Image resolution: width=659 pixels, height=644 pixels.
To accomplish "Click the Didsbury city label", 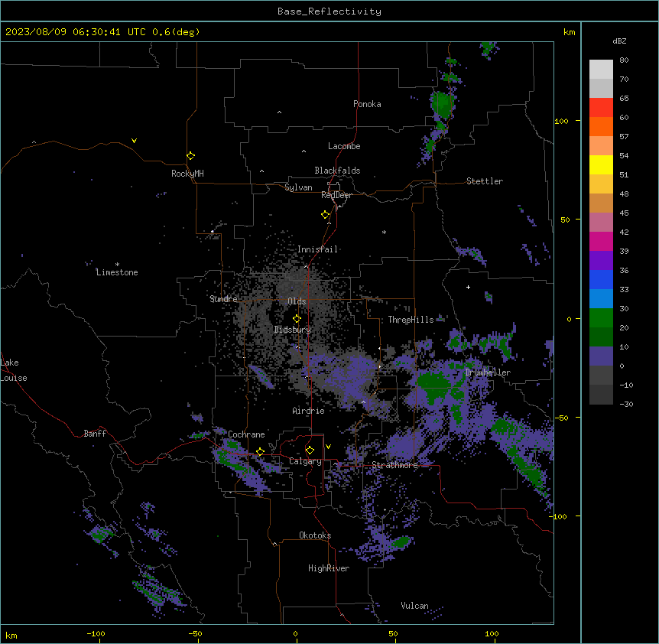I will pos(292,330).
